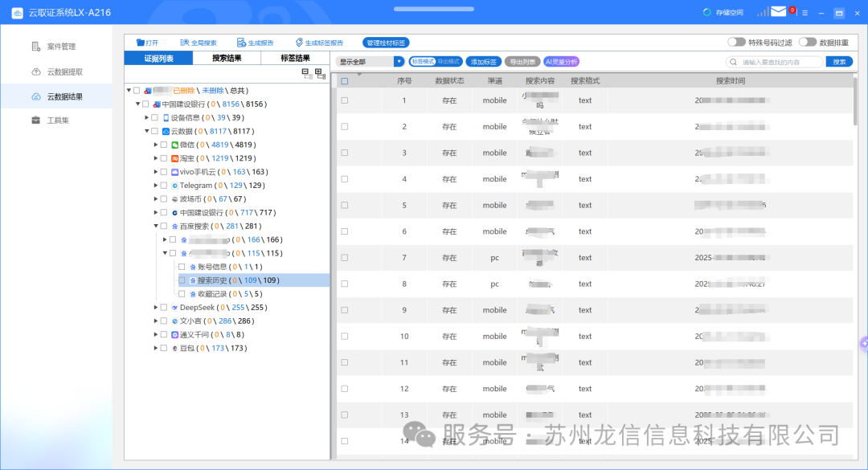
Task: Check the box for table row 1
Action: click(x=344, y=100)
